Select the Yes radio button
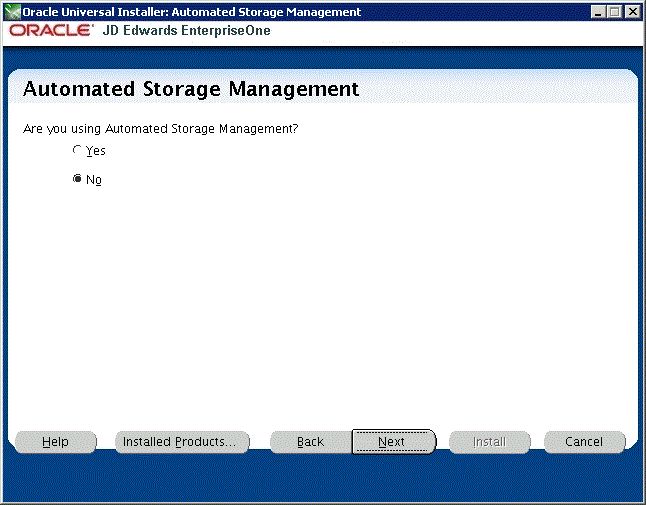Screen dimensions: 646x505 [x=77, y=151]
